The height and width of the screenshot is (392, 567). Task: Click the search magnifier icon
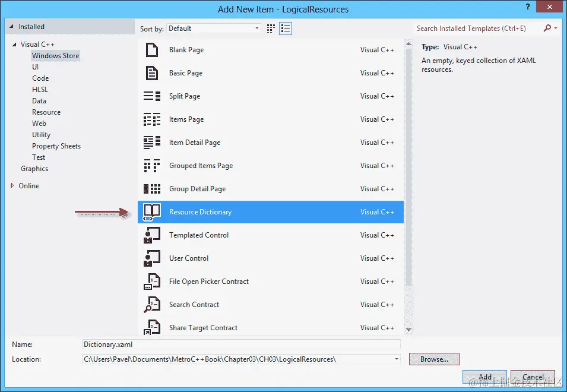click(x=547, y=28)
